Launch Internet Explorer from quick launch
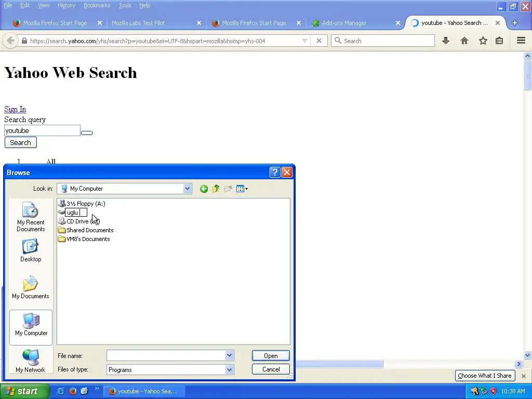Image resolution: width=532 pixels, height=399 pixels. click(60, 391)
